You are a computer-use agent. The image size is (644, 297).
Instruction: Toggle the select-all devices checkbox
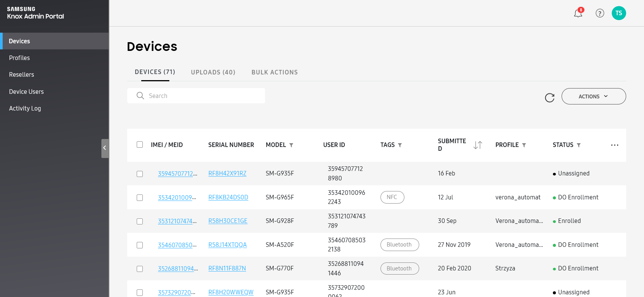tap(140, 145)
